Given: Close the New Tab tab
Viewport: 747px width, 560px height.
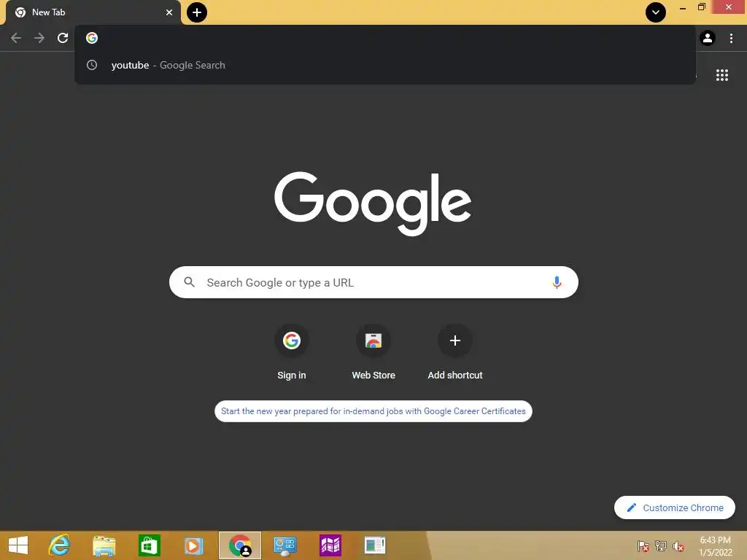Looking at the screenshot, I should (169, 12).
